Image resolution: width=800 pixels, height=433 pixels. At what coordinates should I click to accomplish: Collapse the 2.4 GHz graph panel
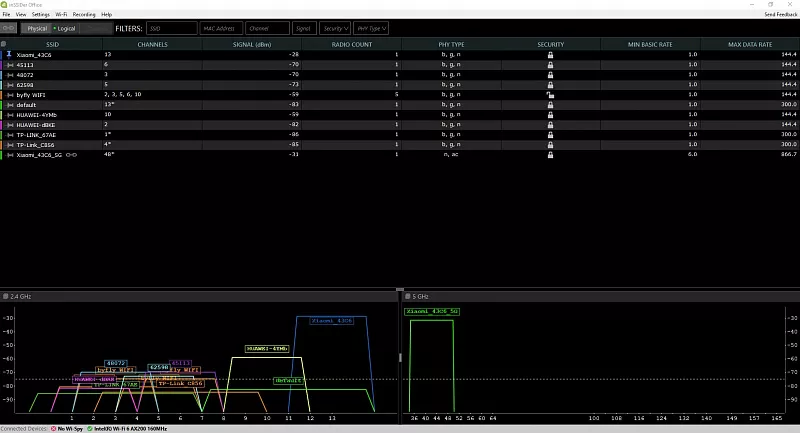6,297
